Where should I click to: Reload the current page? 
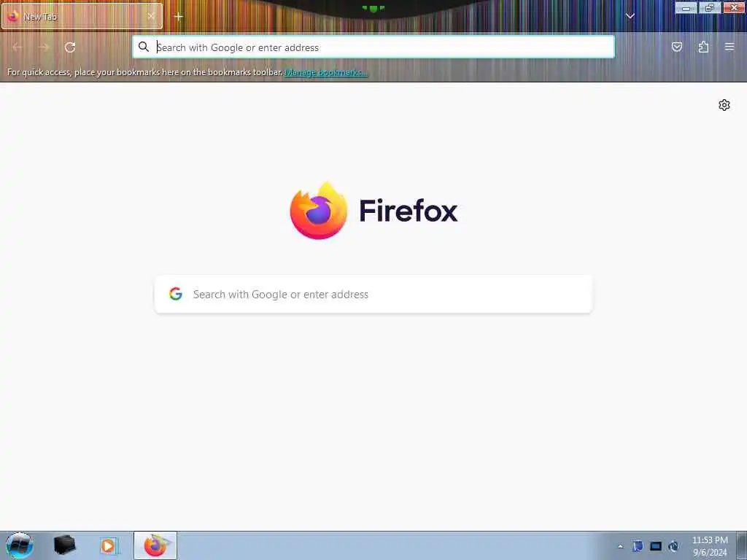[70, 47]
